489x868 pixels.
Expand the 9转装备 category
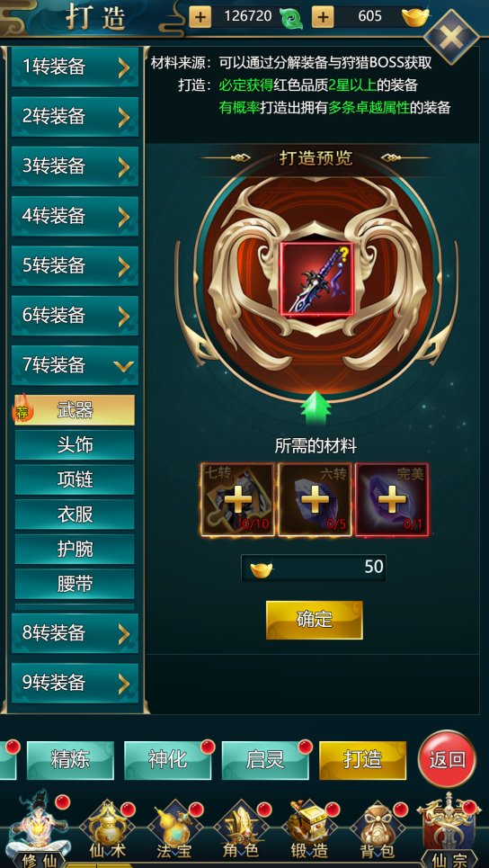click(x=76, y=683)
